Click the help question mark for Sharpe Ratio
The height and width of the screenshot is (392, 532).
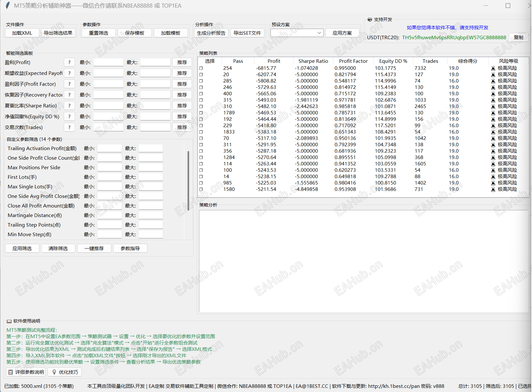tap(69, 106)
